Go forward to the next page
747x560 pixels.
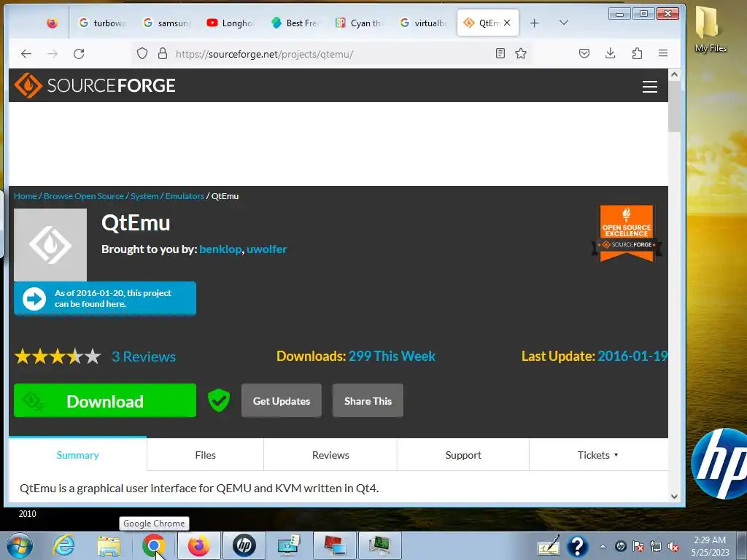[x=53, y=54]
